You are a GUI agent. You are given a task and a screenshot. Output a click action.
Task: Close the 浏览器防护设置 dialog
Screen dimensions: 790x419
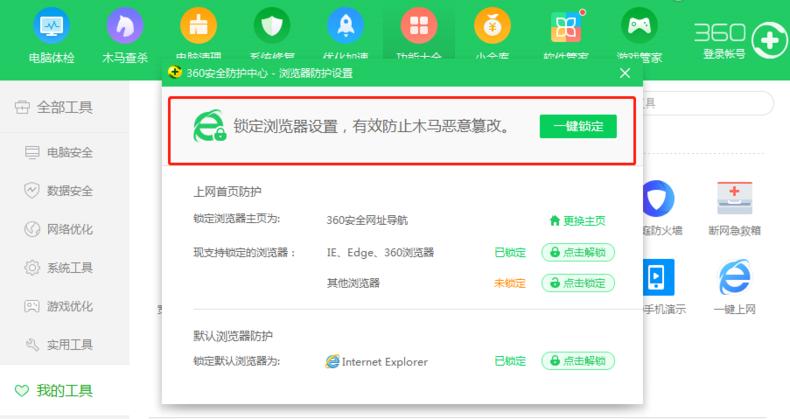tap(625, 73)
